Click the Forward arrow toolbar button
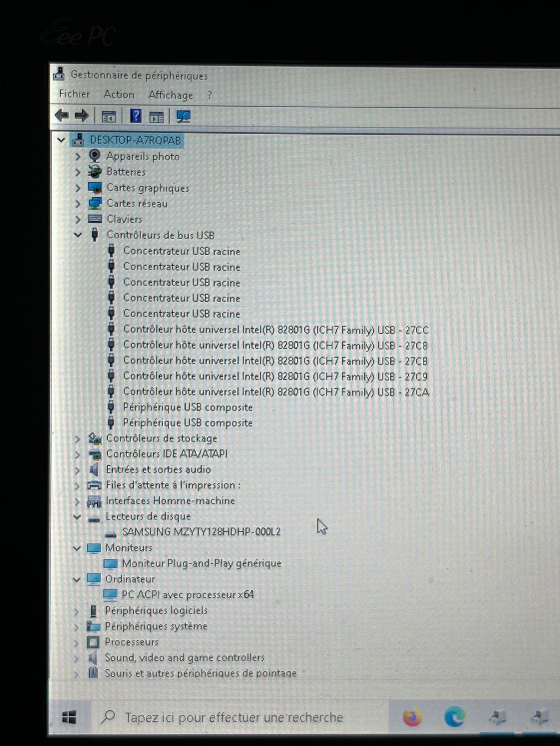Screen dimensions: 560x746 coord(81,115)
